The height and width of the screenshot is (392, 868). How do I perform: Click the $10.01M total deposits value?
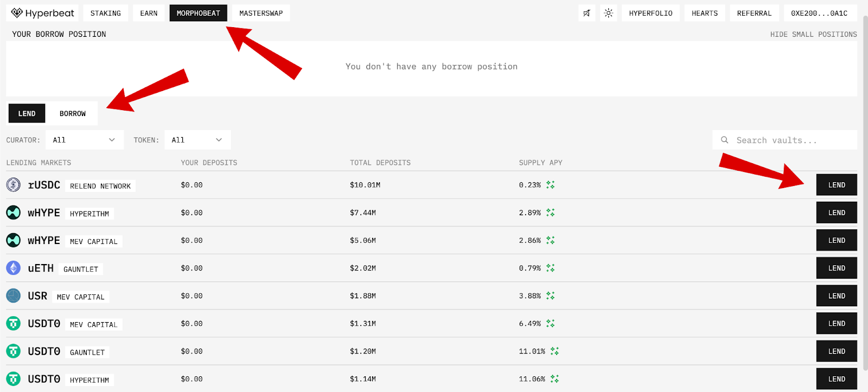click(x=365, y=185)
